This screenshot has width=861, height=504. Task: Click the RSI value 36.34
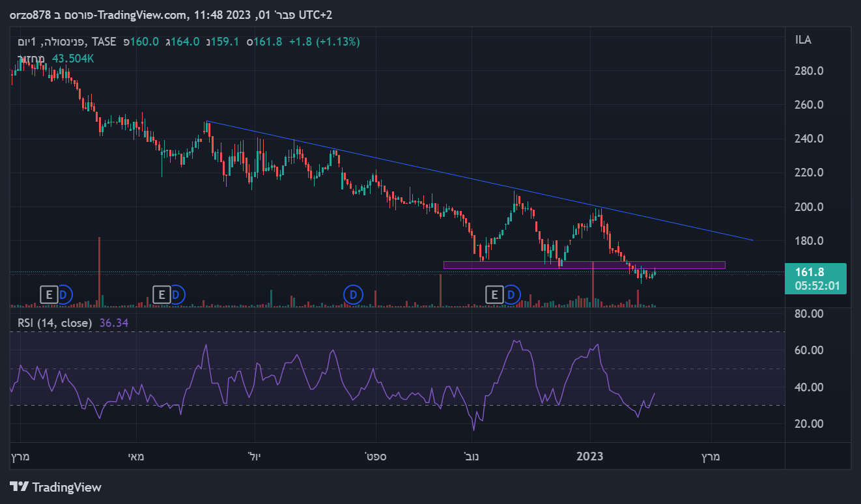click(x=114, y=322)
